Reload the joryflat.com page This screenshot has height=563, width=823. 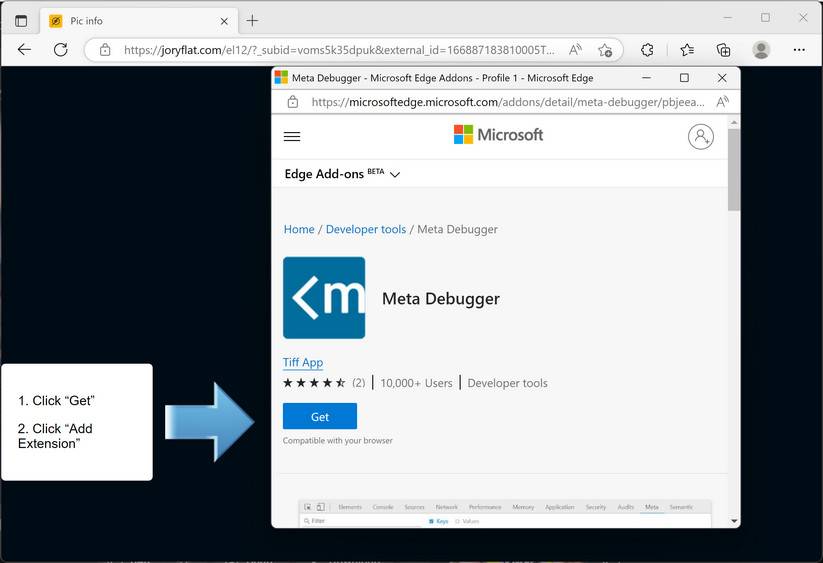(61, 50)
